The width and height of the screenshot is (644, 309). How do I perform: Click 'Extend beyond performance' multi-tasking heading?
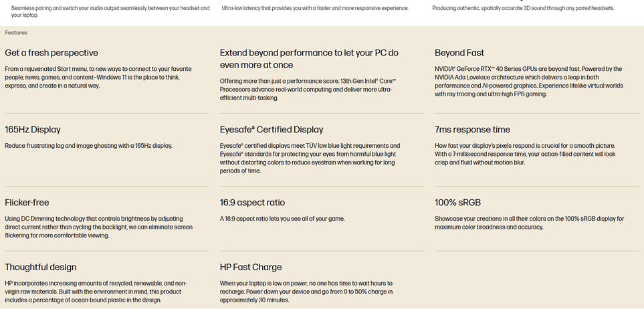[309, 59]
